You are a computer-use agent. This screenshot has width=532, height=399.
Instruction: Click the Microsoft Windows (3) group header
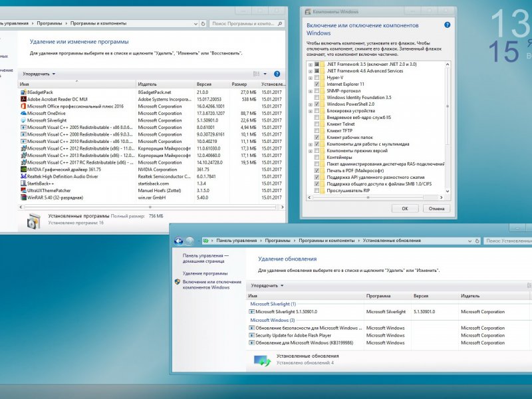[273, 321]
